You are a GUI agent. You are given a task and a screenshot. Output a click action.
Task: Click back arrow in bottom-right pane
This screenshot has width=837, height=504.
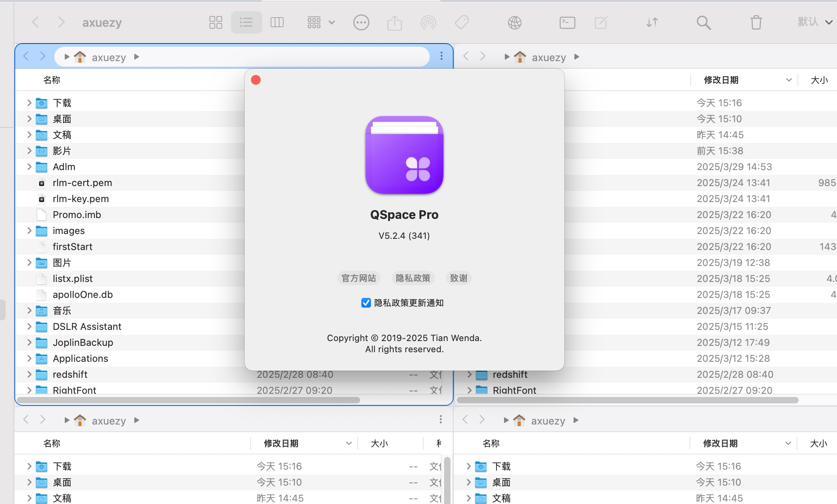(465, 420)
